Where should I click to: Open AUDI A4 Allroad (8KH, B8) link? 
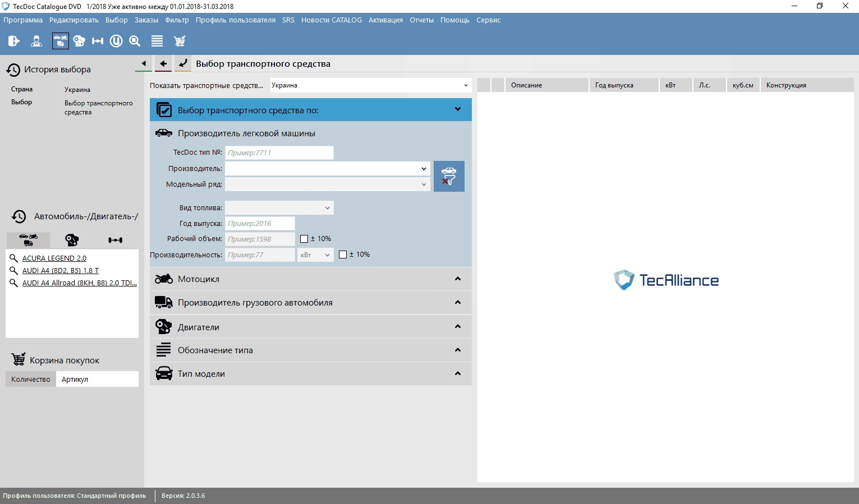pos(80,283)
